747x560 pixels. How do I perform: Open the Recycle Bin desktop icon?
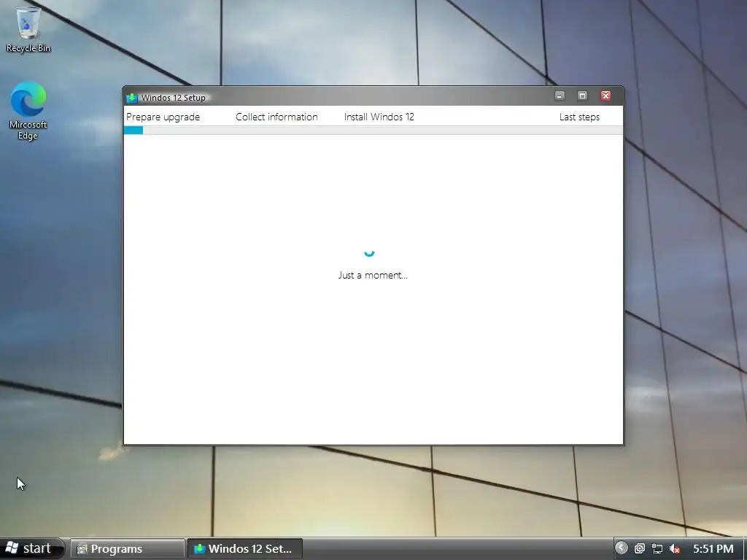pos(28,29)
